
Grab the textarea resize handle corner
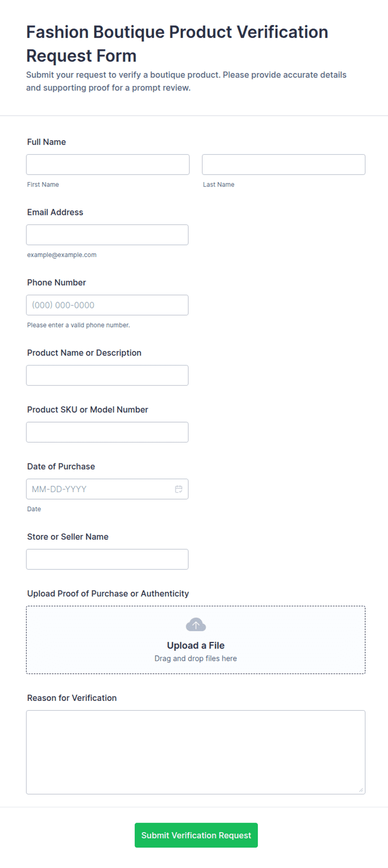(x=361, y=790)
